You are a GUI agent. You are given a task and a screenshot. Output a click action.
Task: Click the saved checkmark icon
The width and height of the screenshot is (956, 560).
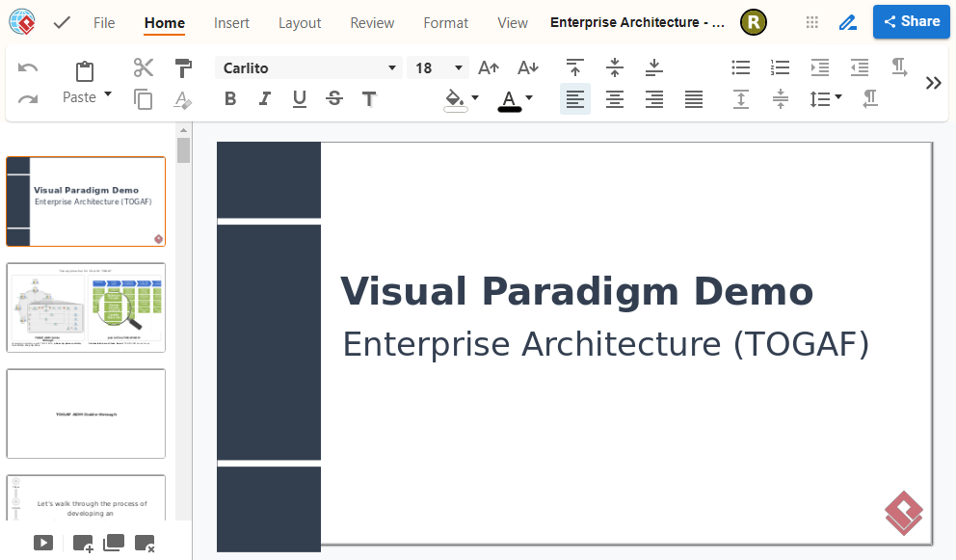tap(62, 22)
